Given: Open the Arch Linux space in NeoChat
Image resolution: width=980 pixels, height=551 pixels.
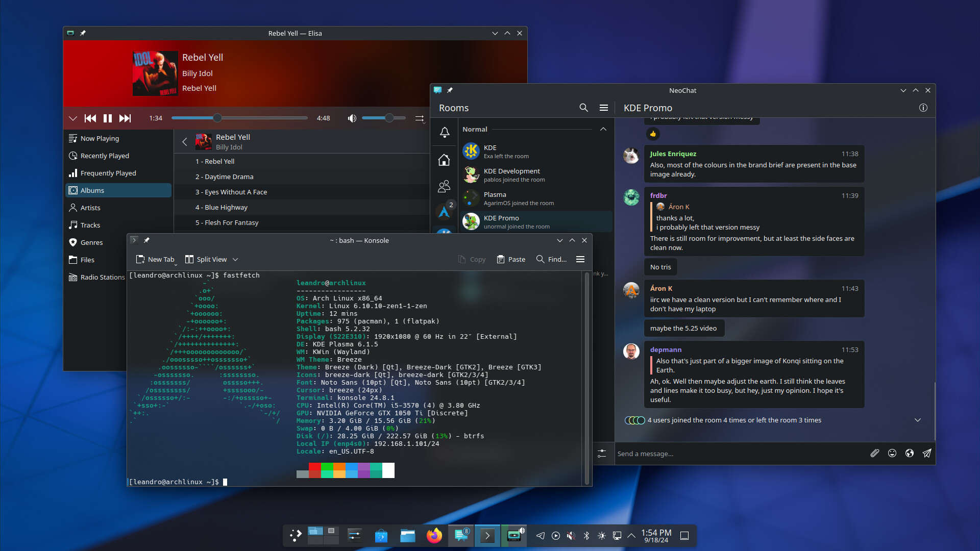Looking at the screenshot, I should [444, 212].
